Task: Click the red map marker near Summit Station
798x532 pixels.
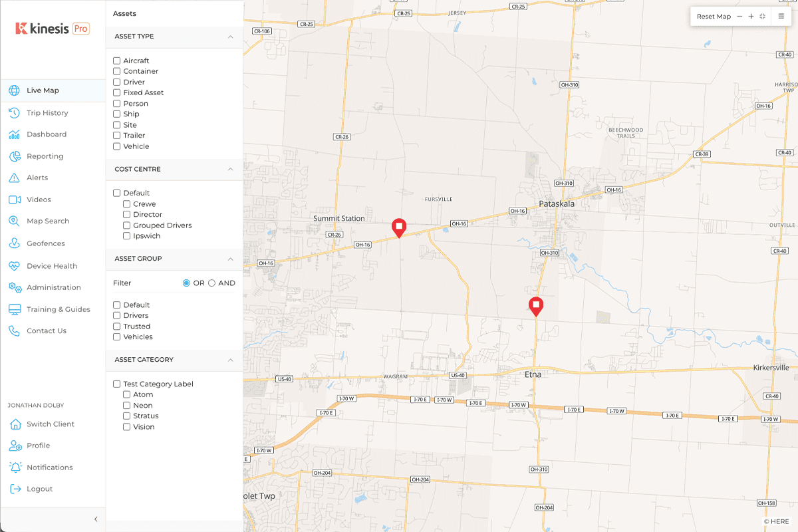Action: (398, 227)
